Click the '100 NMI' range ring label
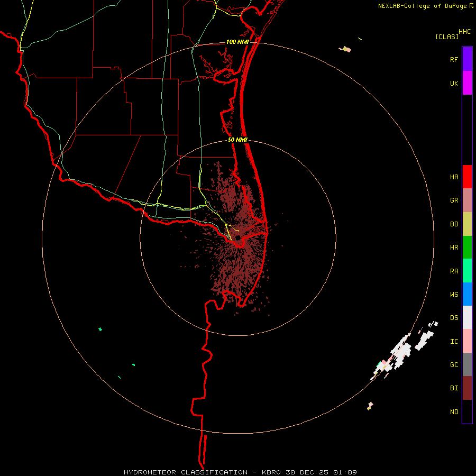The image size is (476, 476). point(237,42)
